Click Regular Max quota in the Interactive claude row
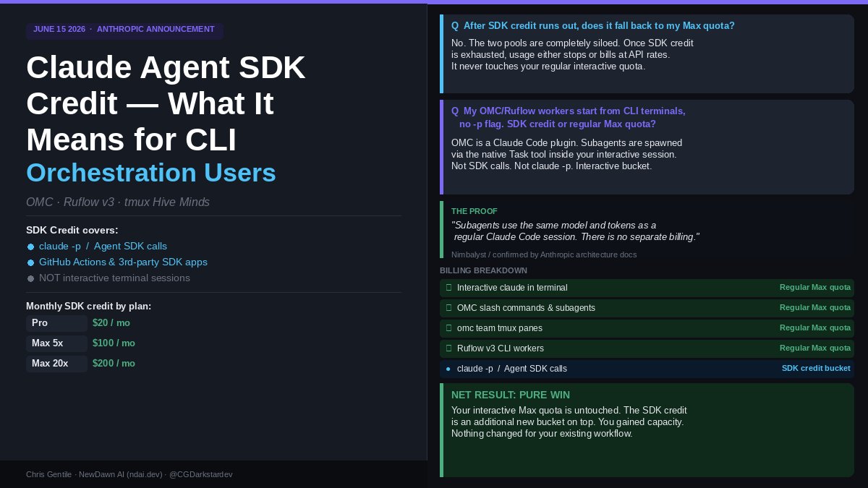This screenshot has width=868, height=488. point(815,288)
